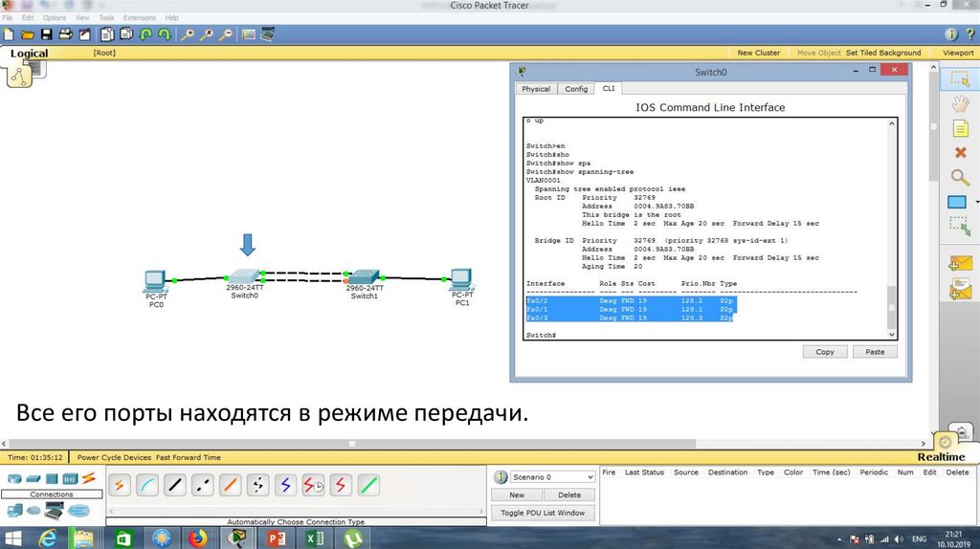Add a simple PDU envelope
980x549 pixels.
[960, 264]
